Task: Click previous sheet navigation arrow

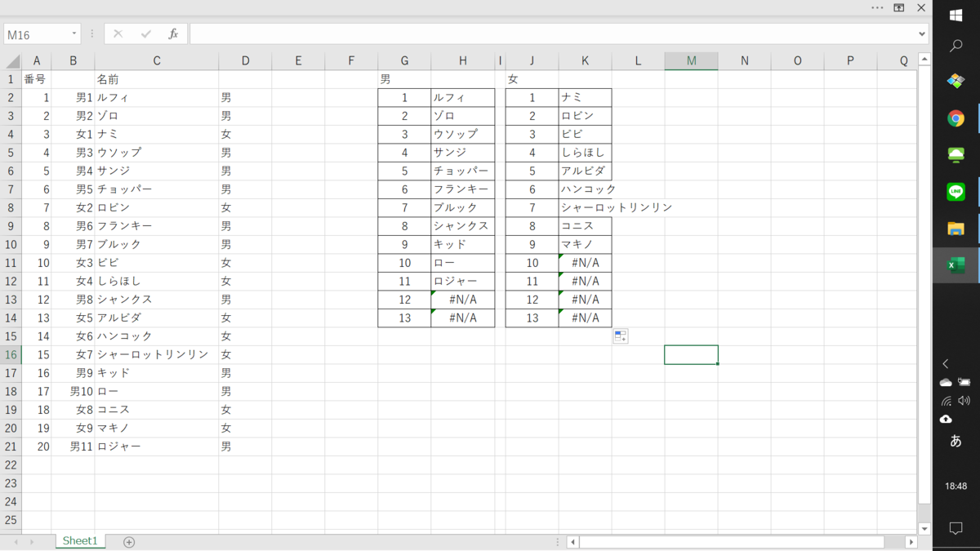Action: pos(16,542)
